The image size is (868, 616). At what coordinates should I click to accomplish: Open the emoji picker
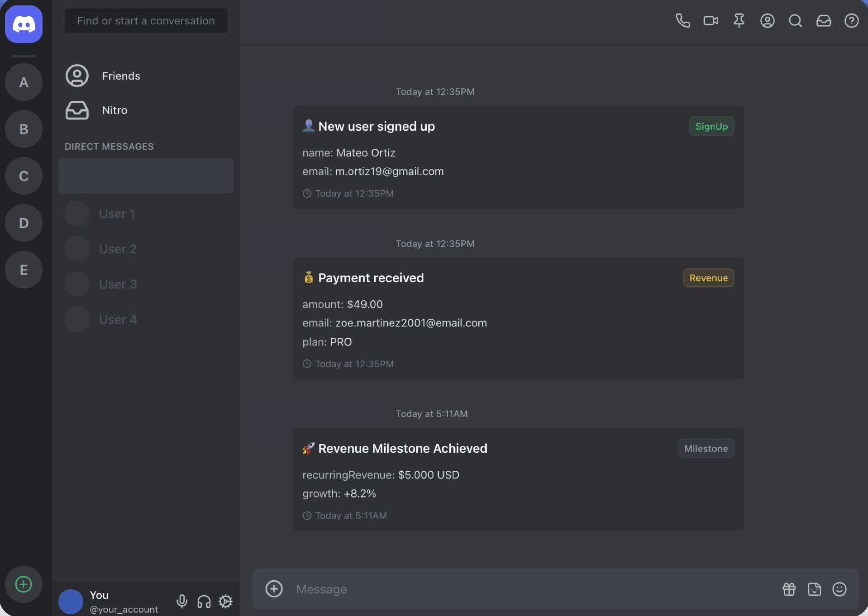point(839,589)
